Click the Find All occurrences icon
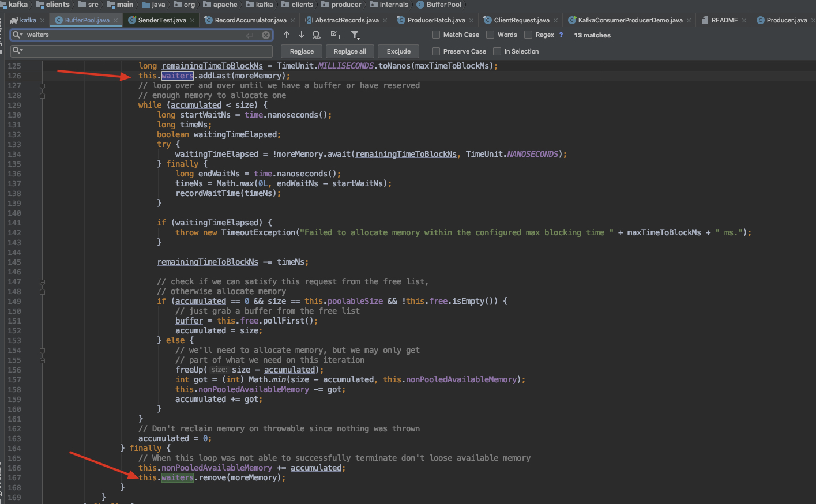 317,35
